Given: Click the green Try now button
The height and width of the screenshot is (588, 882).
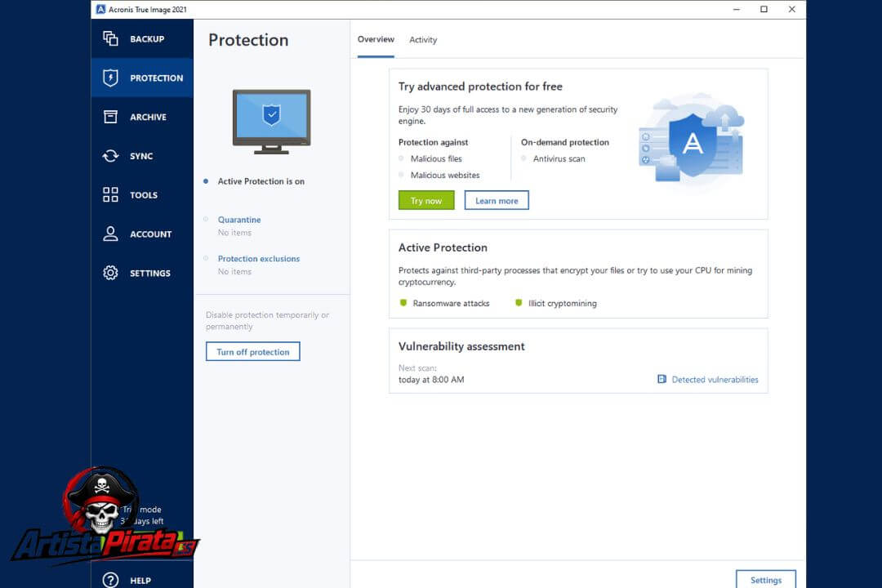Looking at the screenshot, I should coord(426,200).
